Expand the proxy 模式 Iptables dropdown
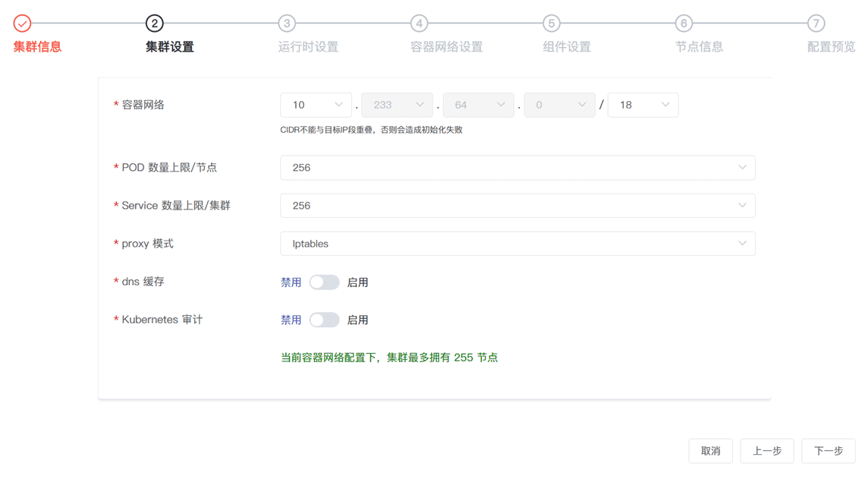This screenshot has height=498, width=868. [517, 244]
